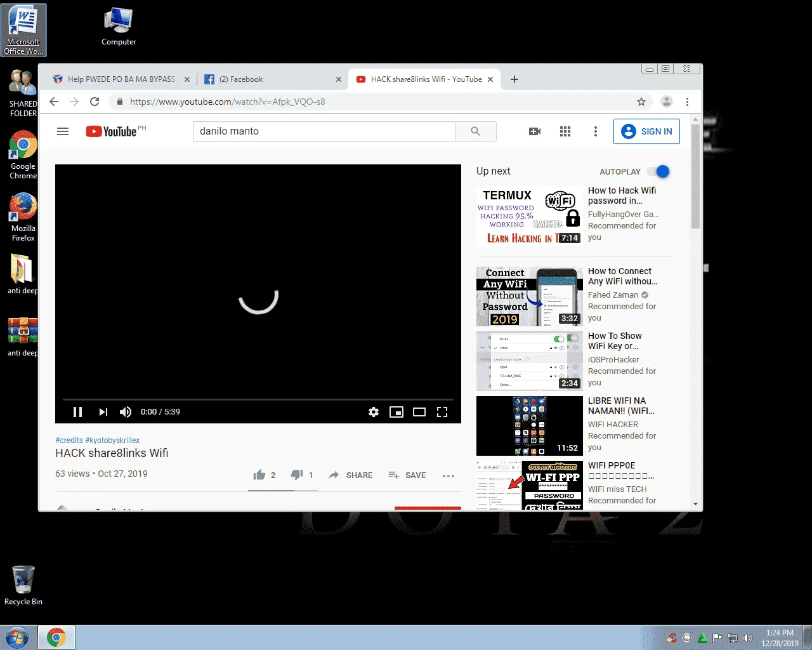The image size is (812, 650).
Task: Go back with Chrome back arrow
Action: tap(54, 102)
